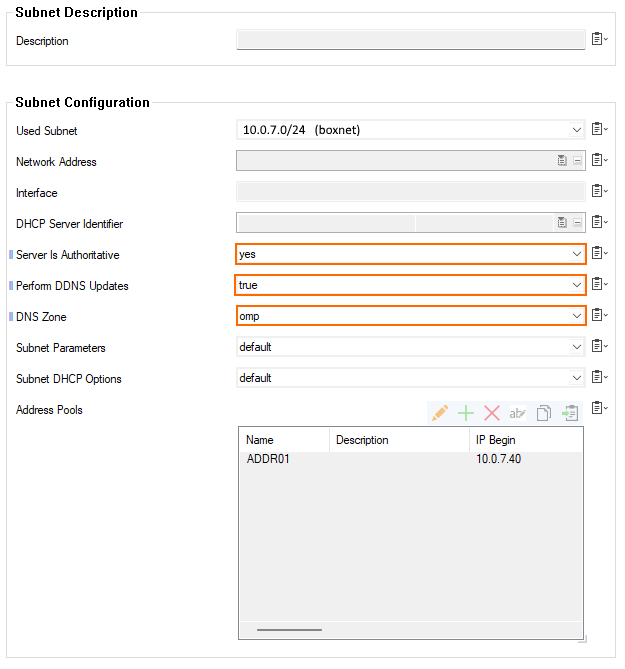Click the DHCP Server Identifier first field

(x=326, y=223)
